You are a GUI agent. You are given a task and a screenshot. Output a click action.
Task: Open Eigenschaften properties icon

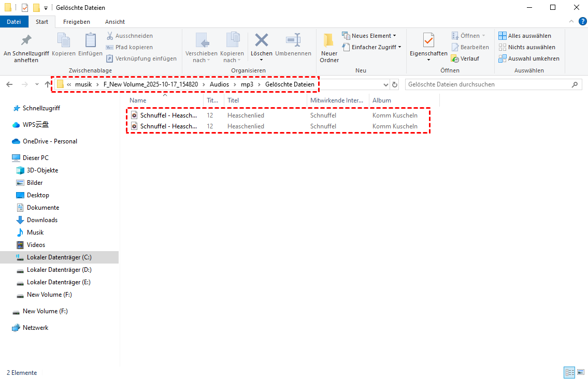(428, 41)
